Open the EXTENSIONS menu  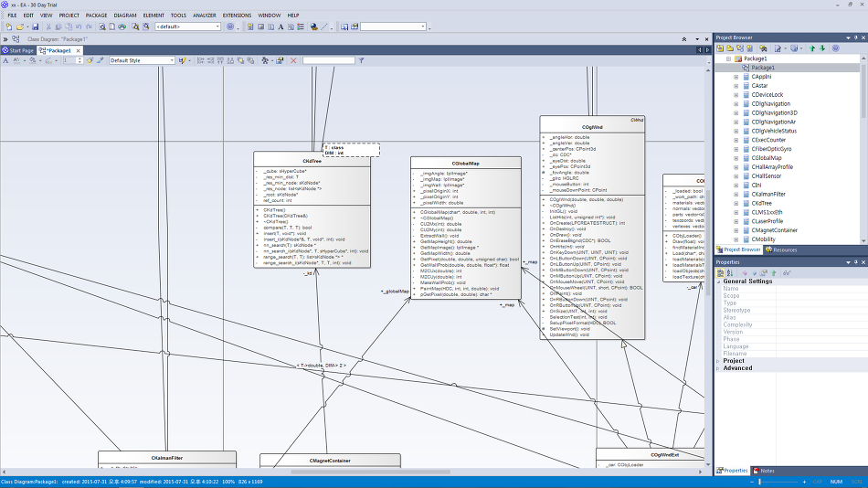(x=237, y=16)
